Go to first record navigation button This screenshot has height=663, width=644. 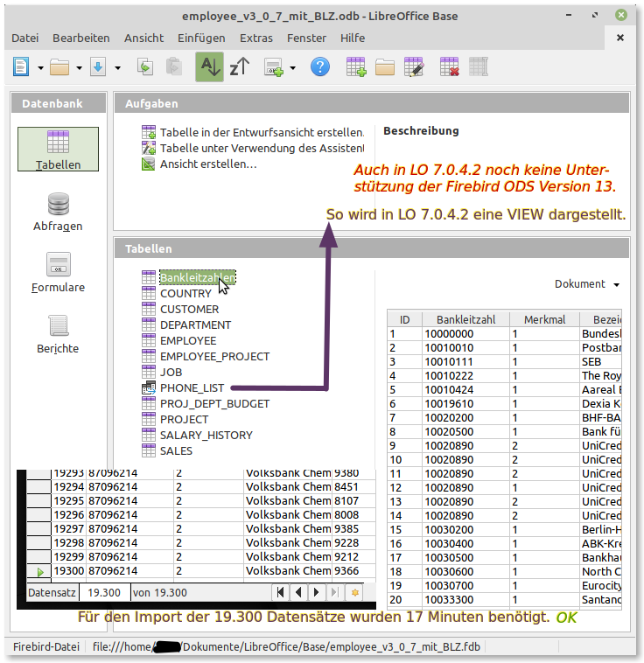click(x=280, y=592)
